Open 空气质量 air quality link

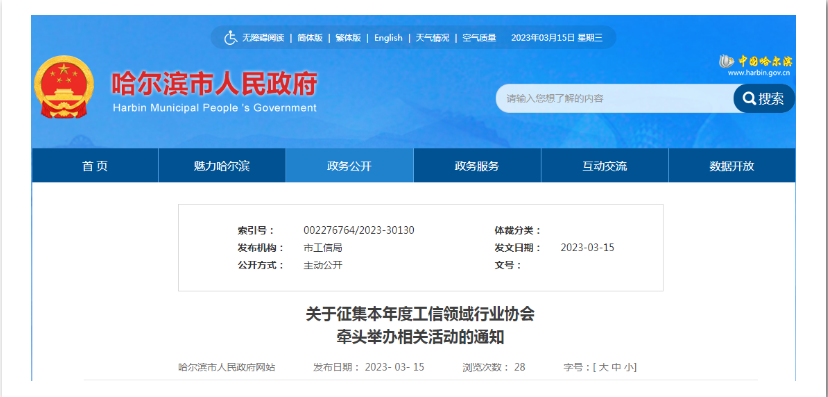click(x=479, y=38)
